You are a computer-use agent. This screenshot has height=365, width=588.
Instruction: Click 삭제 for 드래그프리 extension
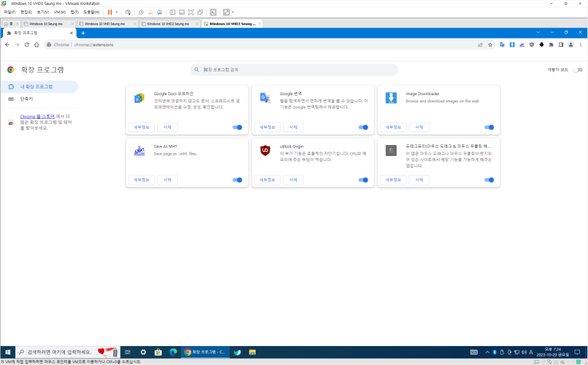tap(419, 180)
